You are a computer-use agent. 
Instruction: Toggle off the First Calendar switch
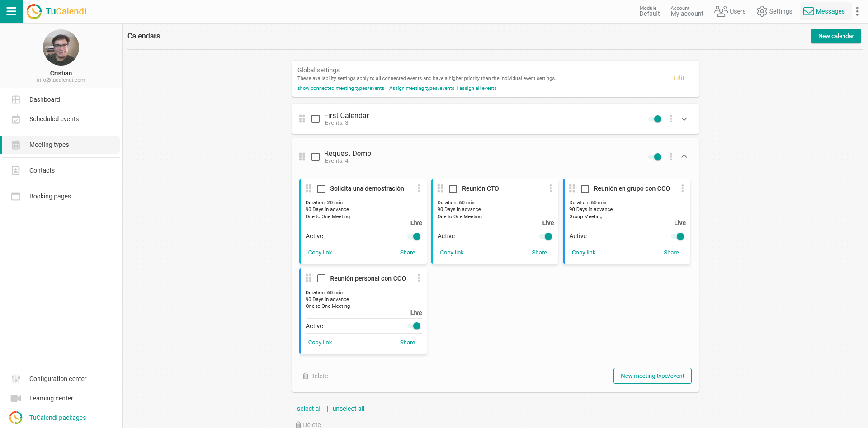tap(655, 119)
